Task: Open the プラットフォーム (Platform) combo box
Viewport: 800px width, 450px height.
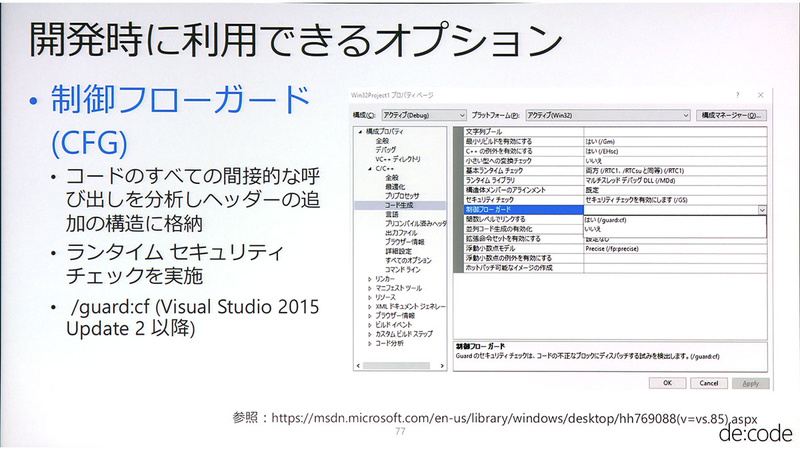Action: pos(608,115)
